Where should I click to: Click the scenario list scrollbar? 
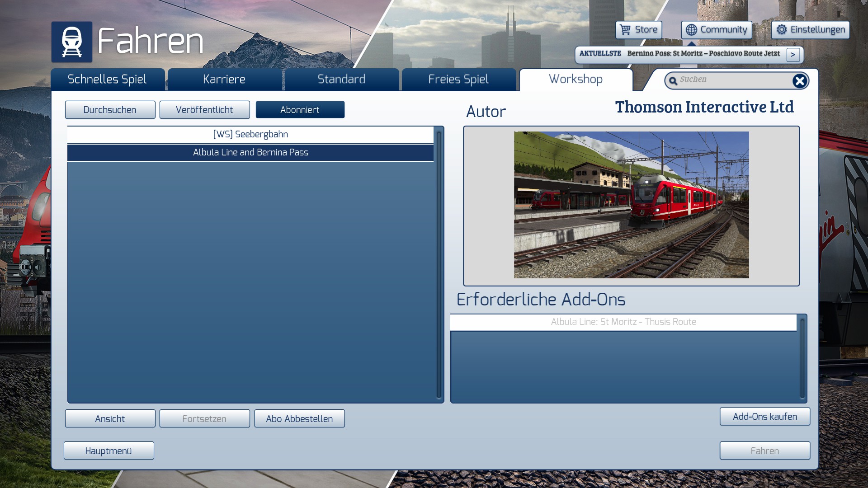point(439,264)
